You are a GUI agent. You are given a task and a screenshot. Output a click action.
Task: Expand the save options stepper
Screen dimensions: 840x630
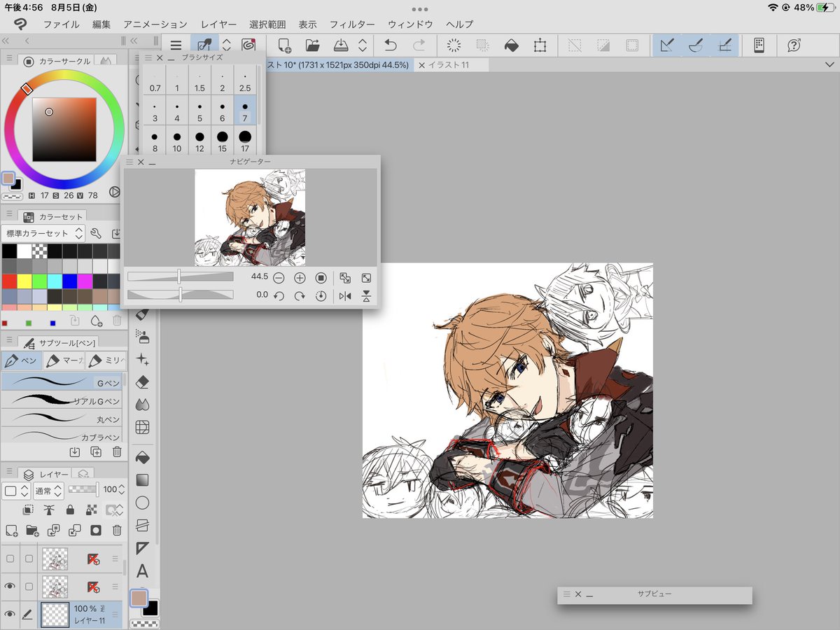pyautogui.click(x=363, y=45)
